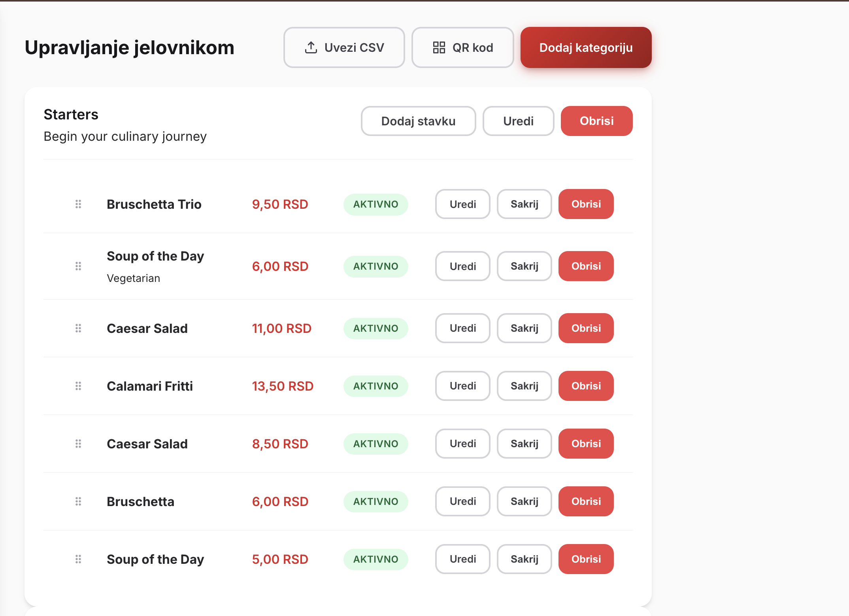Click the drag handle for 8,50 RSD Caesar Salad
The image size is (849, 616).
coord(78,444)
